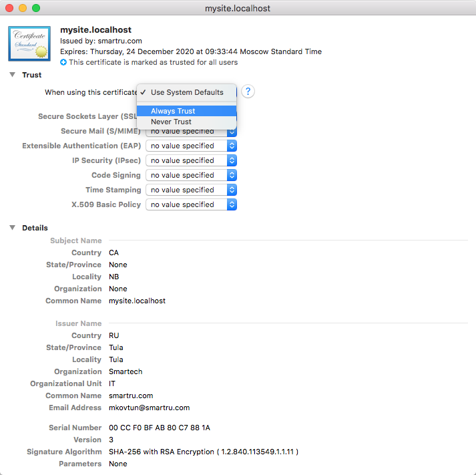Collapse the Details section triangle
This screenshot has width=476, height=475.
tap(12, 227)
